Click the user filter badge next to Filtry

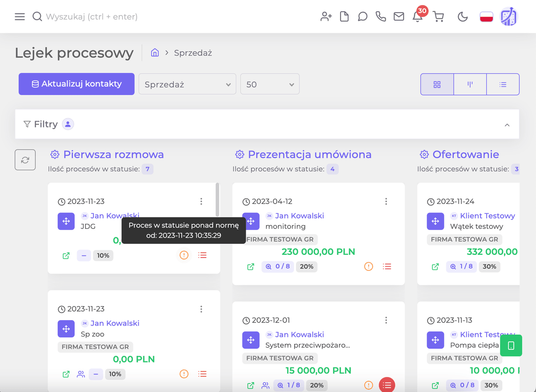[x=68, y=124]
